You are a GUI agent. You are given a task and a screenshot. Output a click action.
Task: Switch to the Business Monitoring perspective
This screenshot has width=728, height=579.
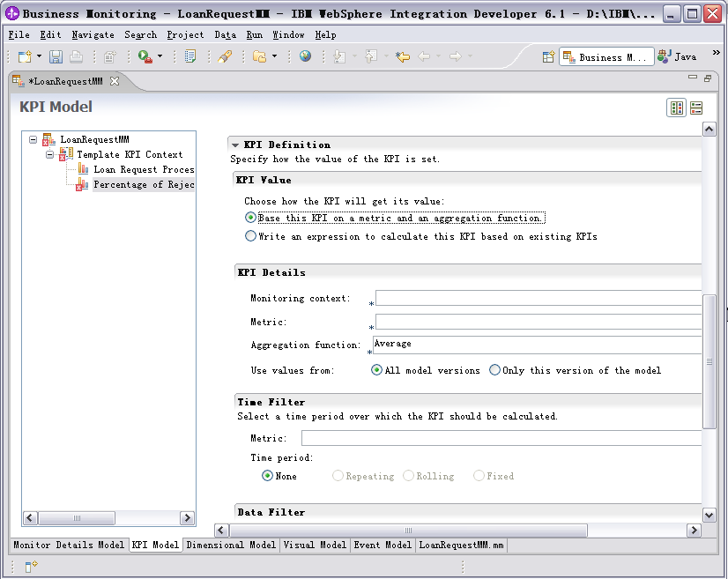(x=606, y=56)
